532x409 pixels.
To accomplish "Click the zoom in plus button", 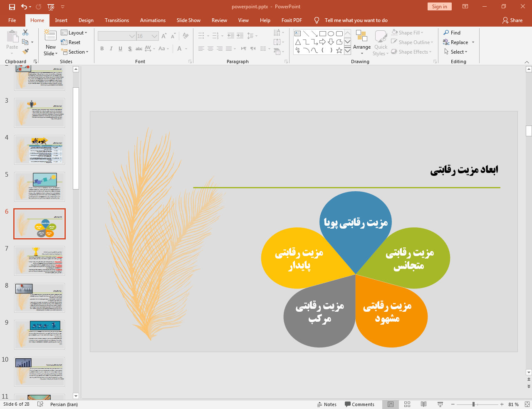I will coord(502,404).
